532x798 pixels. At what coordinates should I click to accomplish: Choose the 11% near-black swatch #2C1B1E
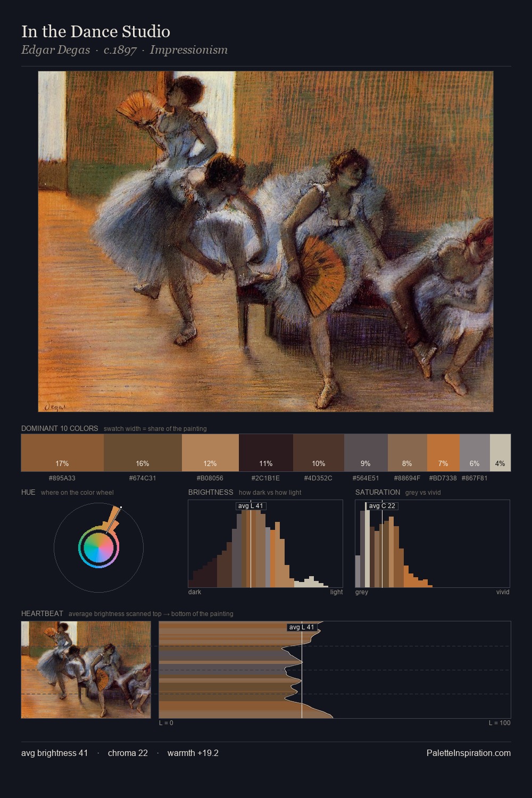266,453
